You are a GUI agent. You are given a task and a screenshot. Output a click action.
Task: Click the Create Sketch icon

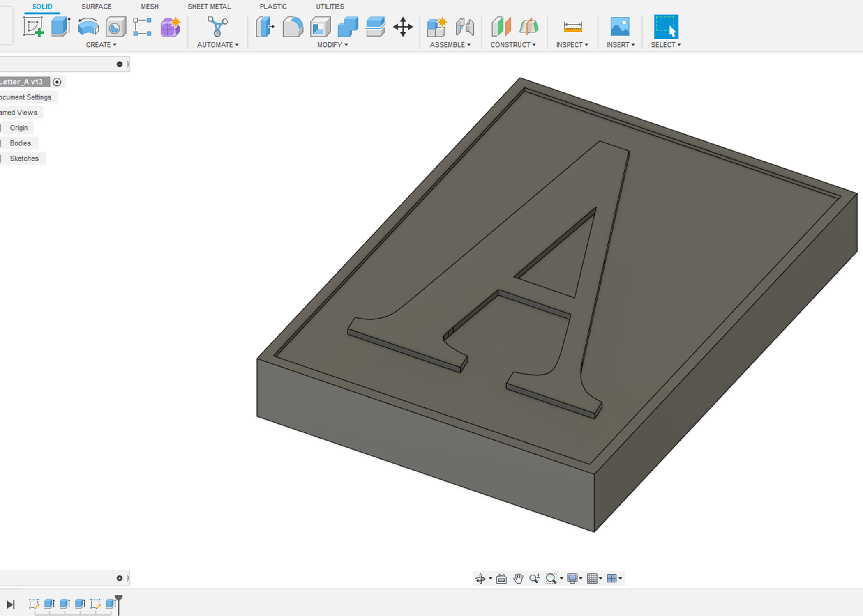(33, 27)
